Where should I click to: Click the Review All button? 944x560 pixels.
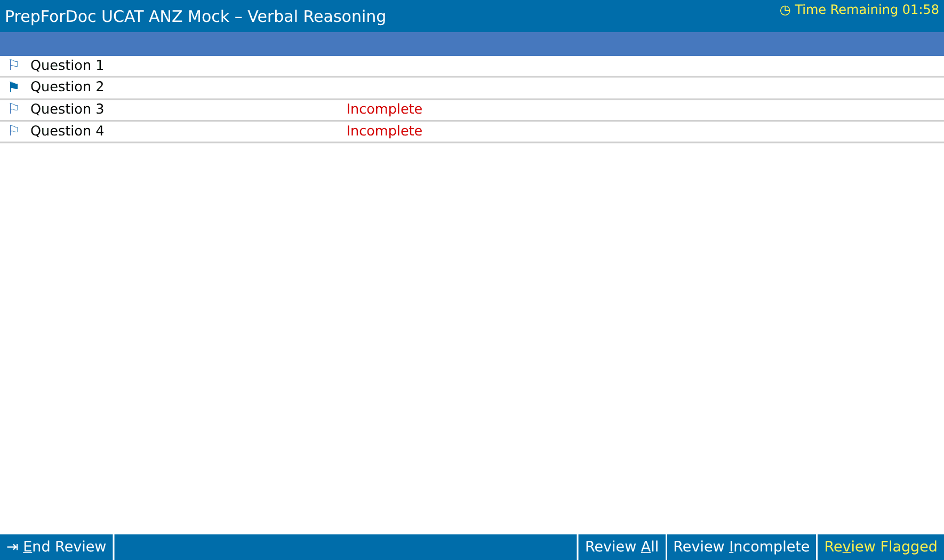click(622, 547)
